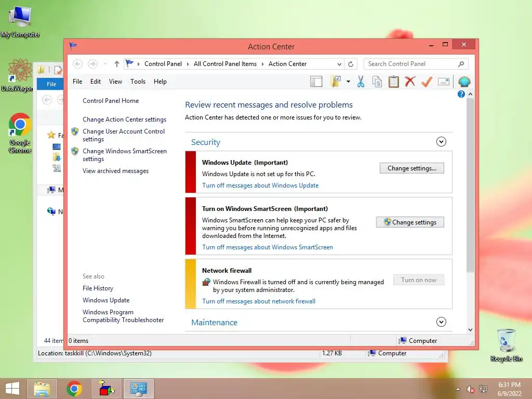Screen dimensions: 532x399
Task: Open the Windows Start button
Action: pyautogui.click(x=12, y=389)
